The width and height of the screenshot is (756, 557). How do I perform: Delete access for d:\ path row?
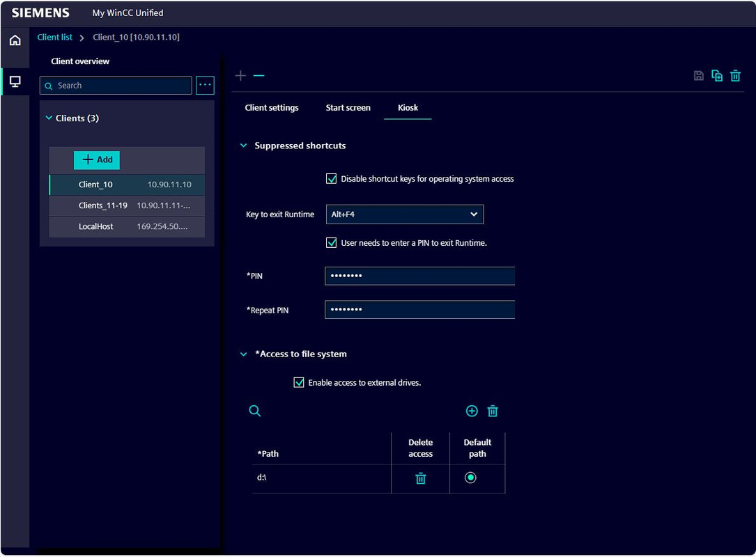pyautogui.click(x=420, y=478)
